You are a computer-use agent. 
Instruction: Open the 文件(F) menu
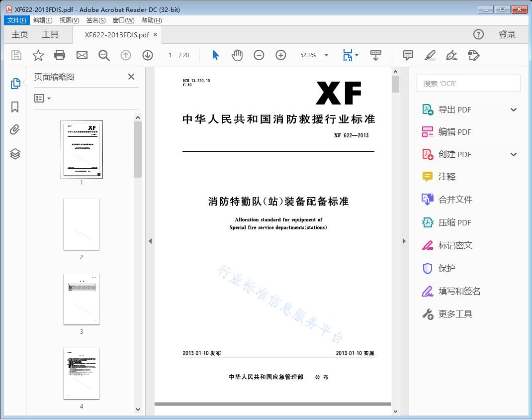[17, 20]
